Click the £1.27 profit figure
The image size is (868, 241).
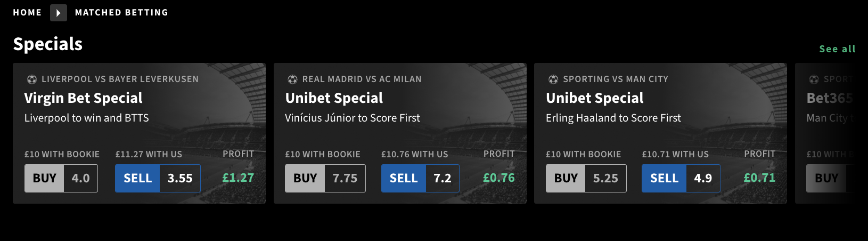238,178
